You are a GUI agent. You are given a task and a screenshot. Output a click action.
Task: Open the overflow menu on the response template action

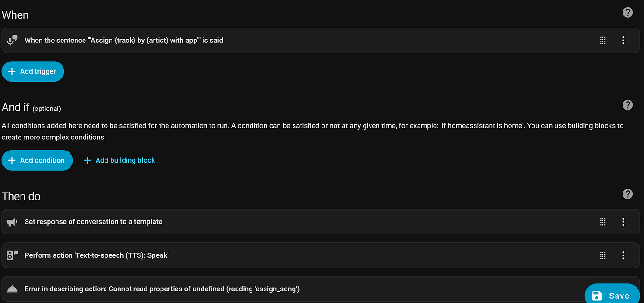coord(623,221)
